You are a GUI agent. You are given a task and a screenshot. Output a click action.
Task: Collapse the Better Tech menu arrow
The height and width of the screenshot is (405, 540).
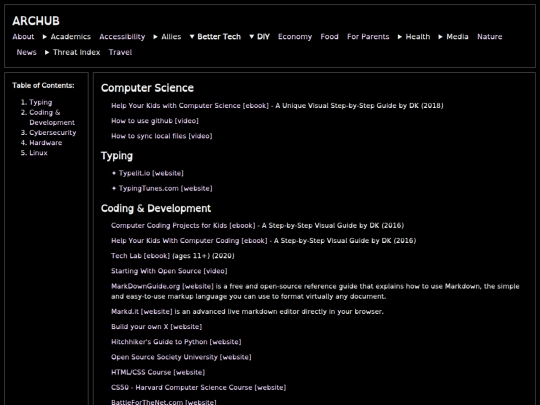pyautogui.click(x=192, y=37)
